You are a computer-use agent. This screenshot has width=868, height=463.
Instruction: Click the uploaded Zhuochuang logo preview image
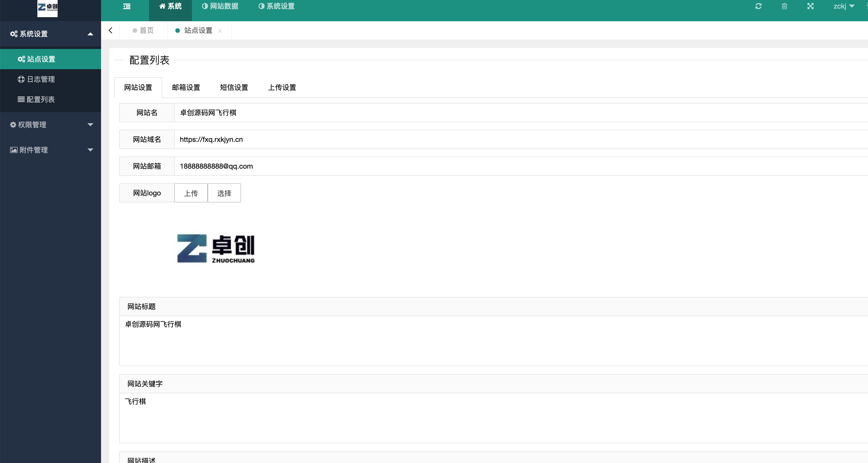click(216, 248)
